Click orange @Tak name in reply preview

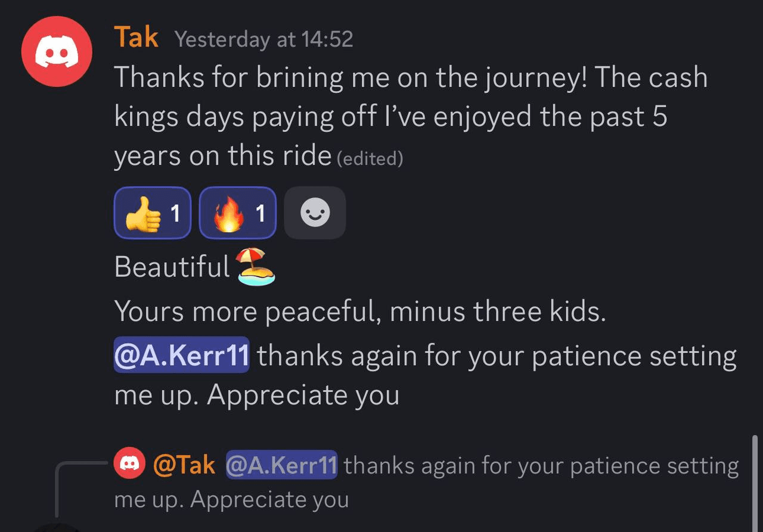(x=184, y=465)
